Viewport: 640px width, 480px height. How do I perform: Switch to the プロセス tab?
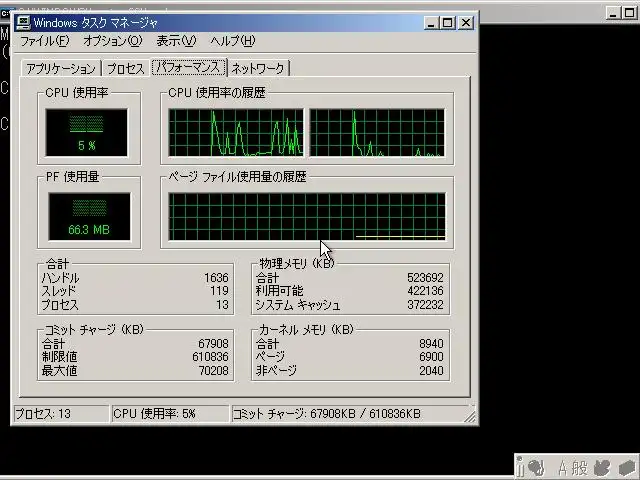[x=126, y=69]
